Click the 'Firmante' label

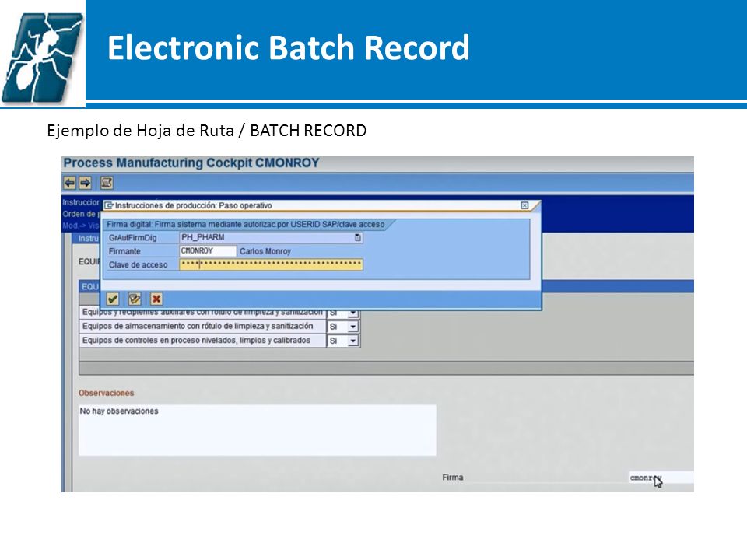click(124, 251)
